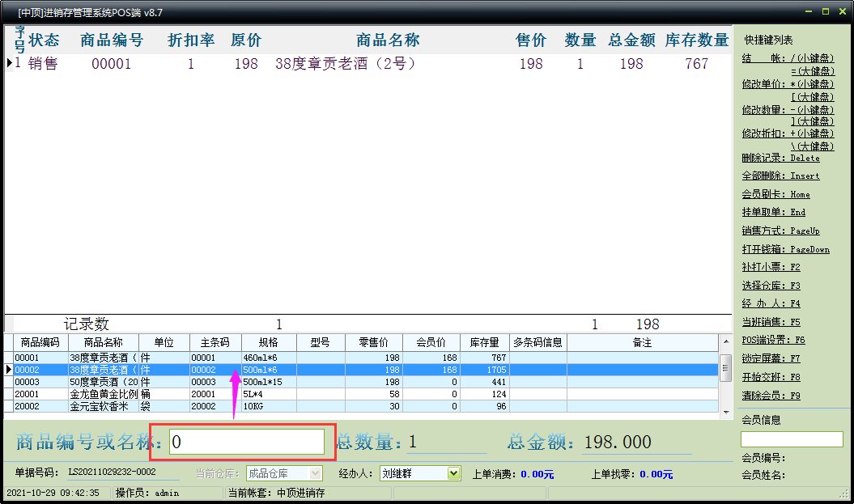The height and width of the screenshot is (504, 854).
Task: Click 全部删除: Insert link
Action: coord(780,176)
